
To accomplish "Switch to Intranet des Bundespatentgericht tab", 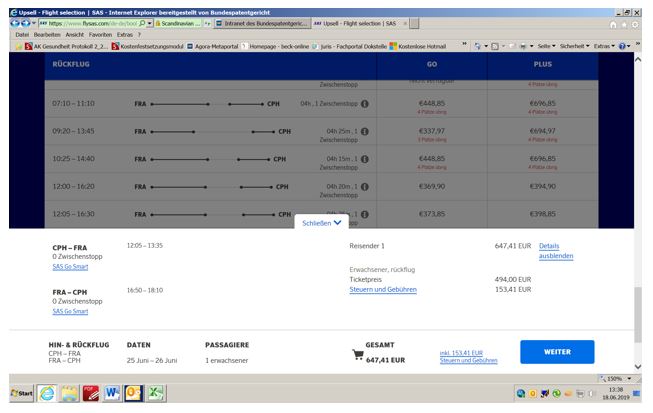I will (263, 24).
